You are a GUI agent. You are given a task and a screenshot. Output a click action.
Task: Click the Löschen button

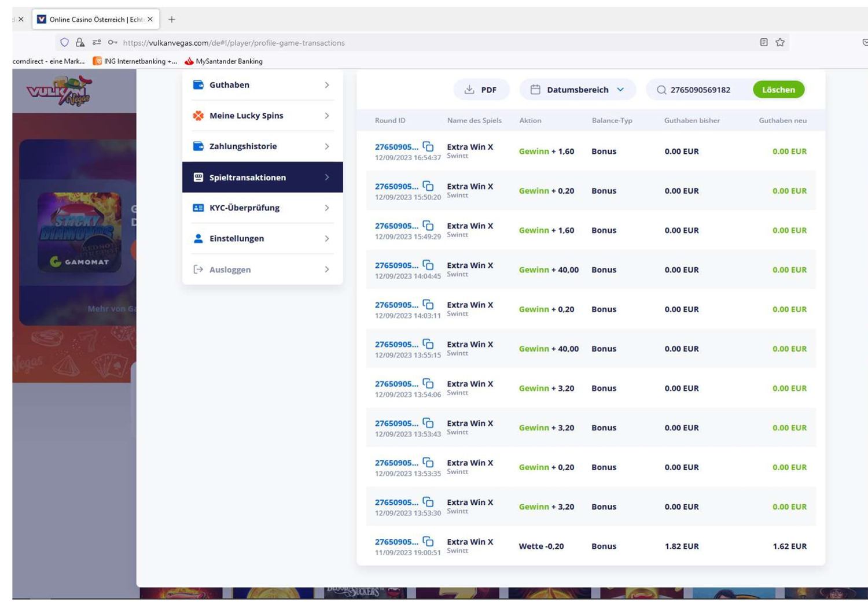coord(778,90)
